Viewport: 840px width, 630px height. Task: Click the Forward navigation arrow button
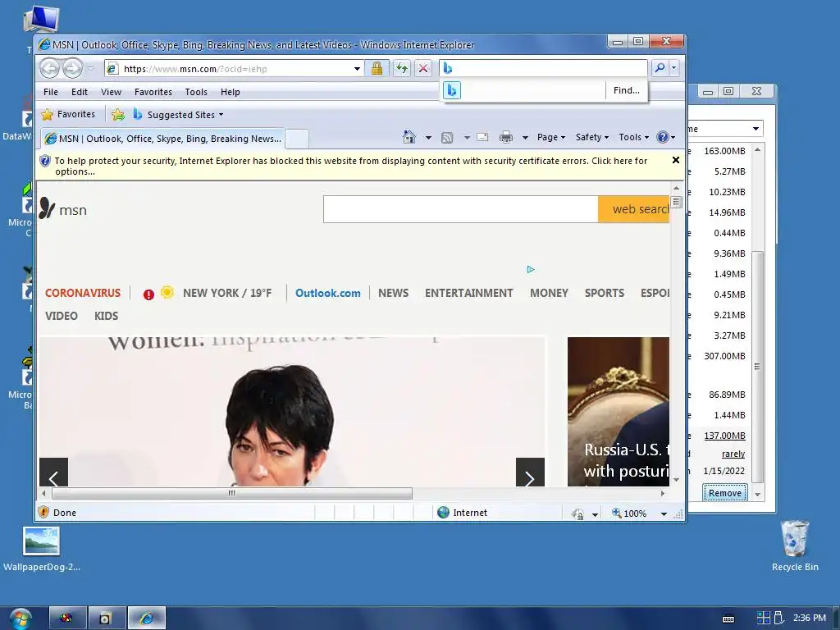(x=72, y=69)
